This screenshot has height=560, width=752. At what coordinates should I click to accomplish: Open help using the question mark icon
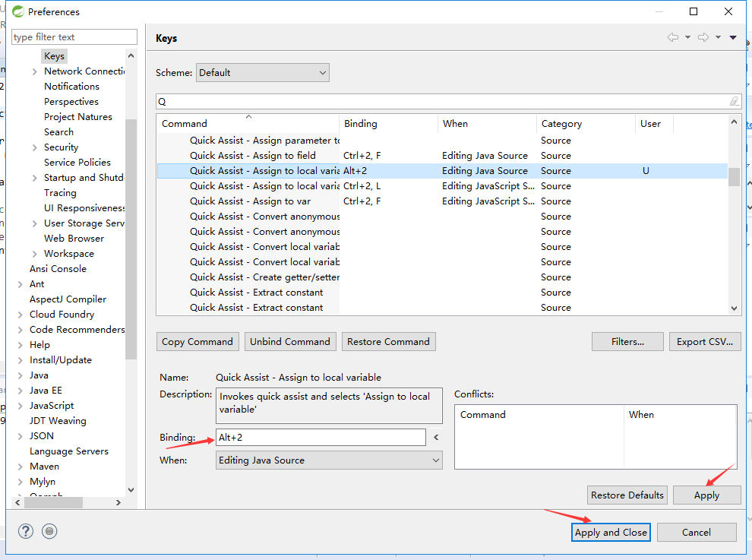point(25,530)
